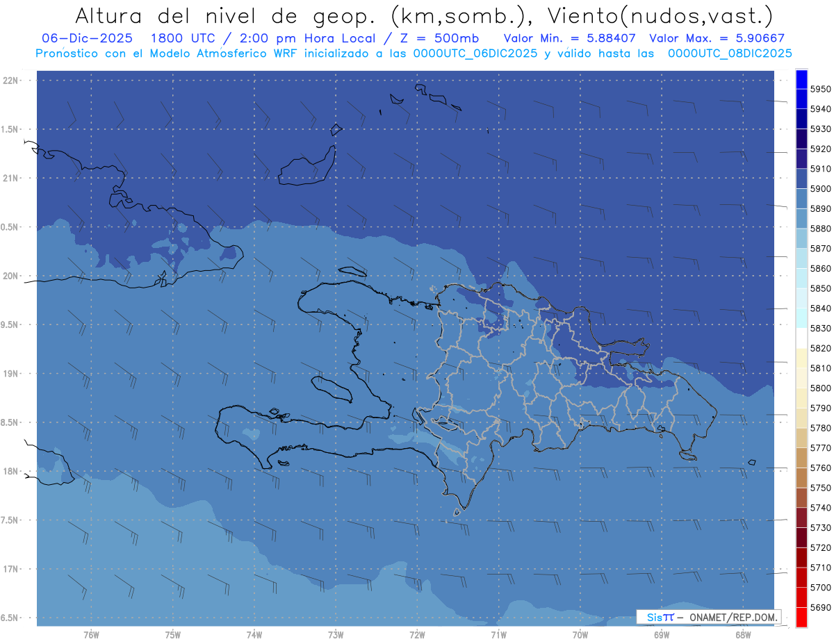Click the 20N latitude label
Image resolution: width=834 pixels, height=644 pixels.
pyautogui.click(x=10, y=276)
